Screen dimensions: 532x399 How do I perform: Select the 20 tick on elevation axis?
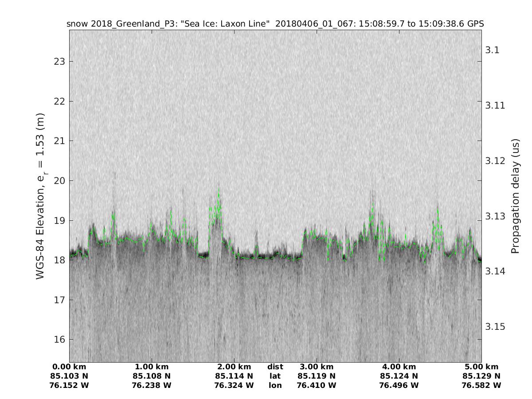[59, 180]
